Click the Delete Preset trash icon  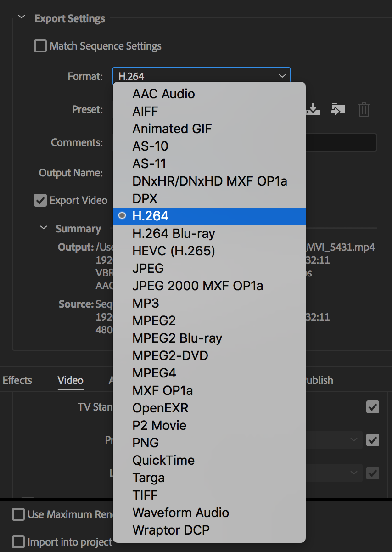pyautogui.click(x=364, y=109)
